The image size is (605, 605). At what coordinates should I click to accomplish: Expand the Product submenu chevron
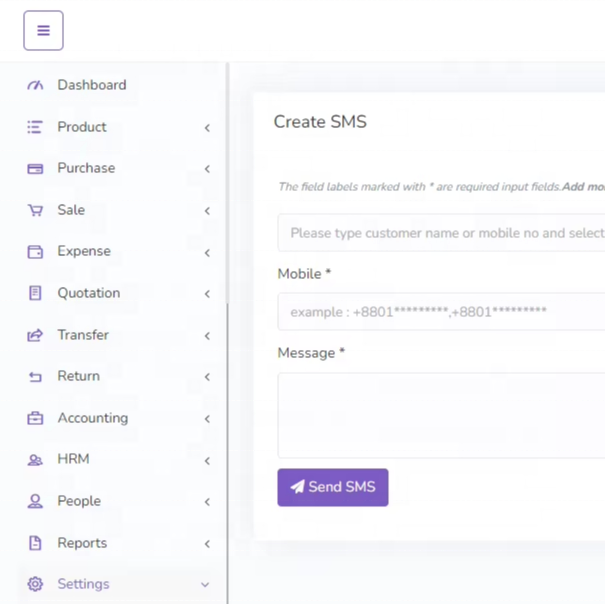[207, 128]
